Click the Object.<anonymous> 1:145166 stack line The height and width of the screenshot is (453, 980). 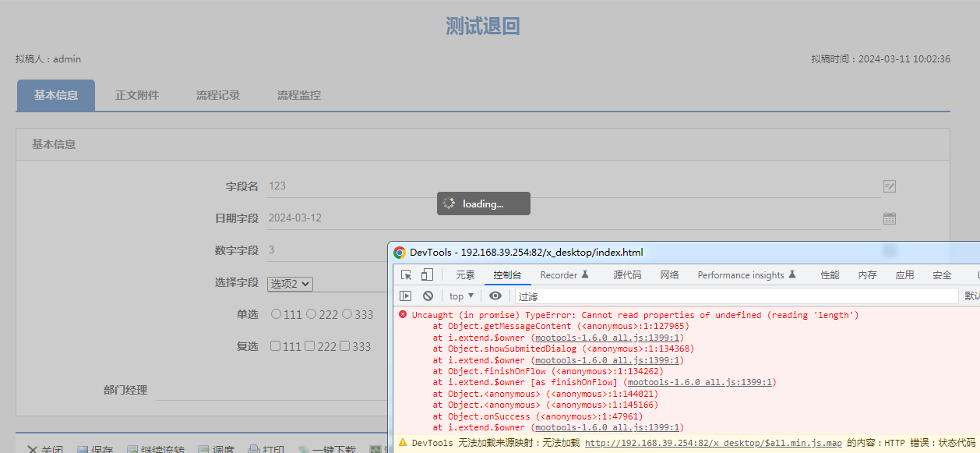pos(545,405)
